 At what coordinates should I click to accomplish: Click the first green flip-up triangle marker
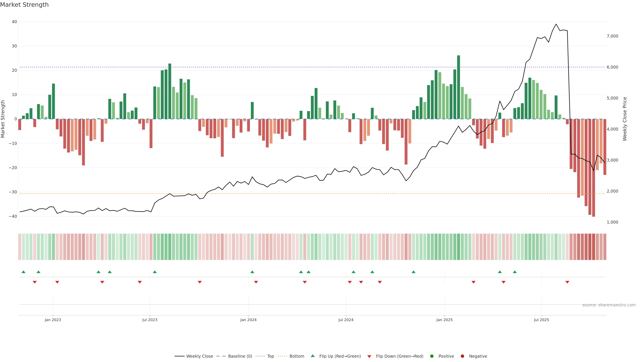(23, 272)
